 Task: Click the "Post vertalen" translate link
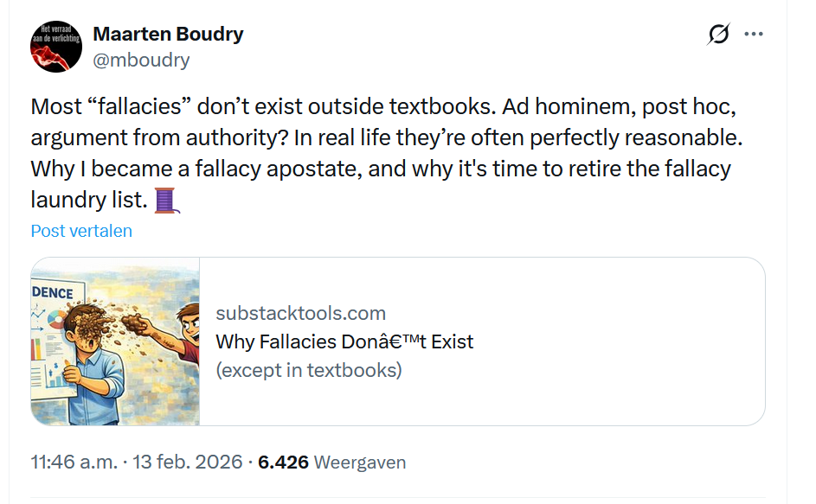(81, 231)
